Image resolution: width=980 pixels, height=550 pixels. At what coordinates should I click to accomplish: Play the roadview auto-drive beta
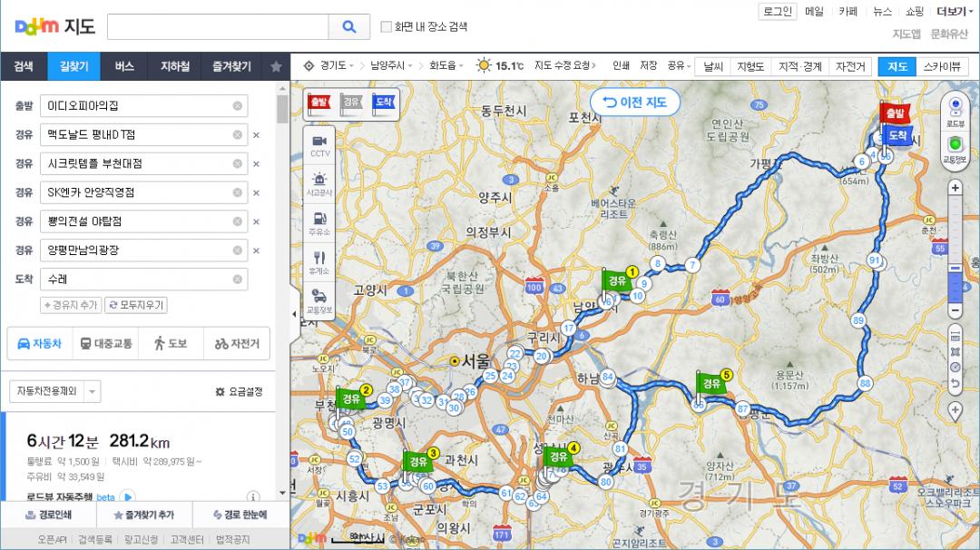(128, 496)
